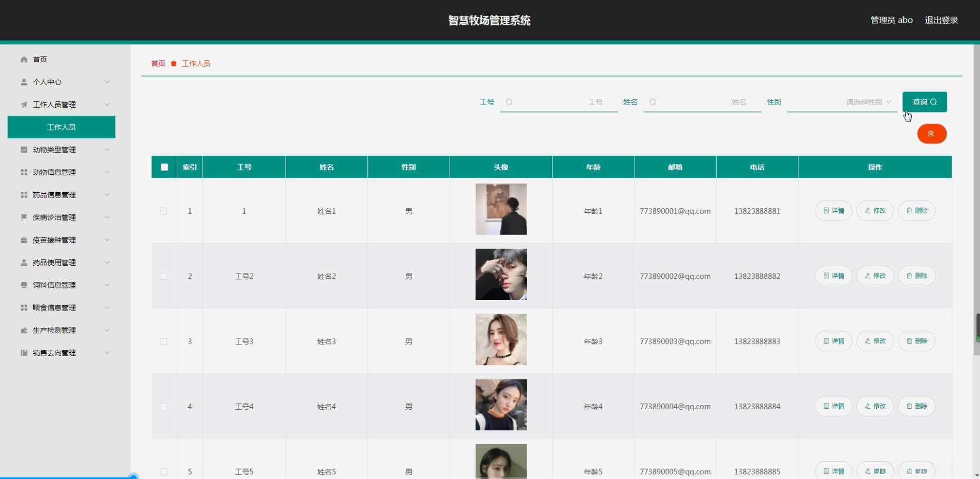Click the grid icon beside 喂食信息管理
Screen dimensions: 980x479
pos(24,308)
